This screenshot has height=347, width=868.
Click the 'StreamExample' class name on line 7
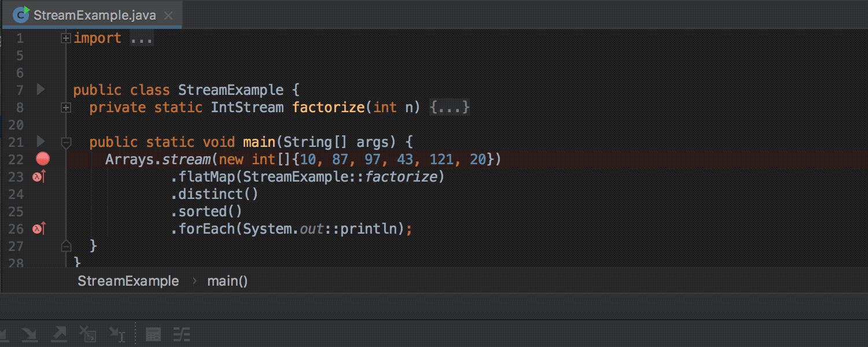(231, 90)
